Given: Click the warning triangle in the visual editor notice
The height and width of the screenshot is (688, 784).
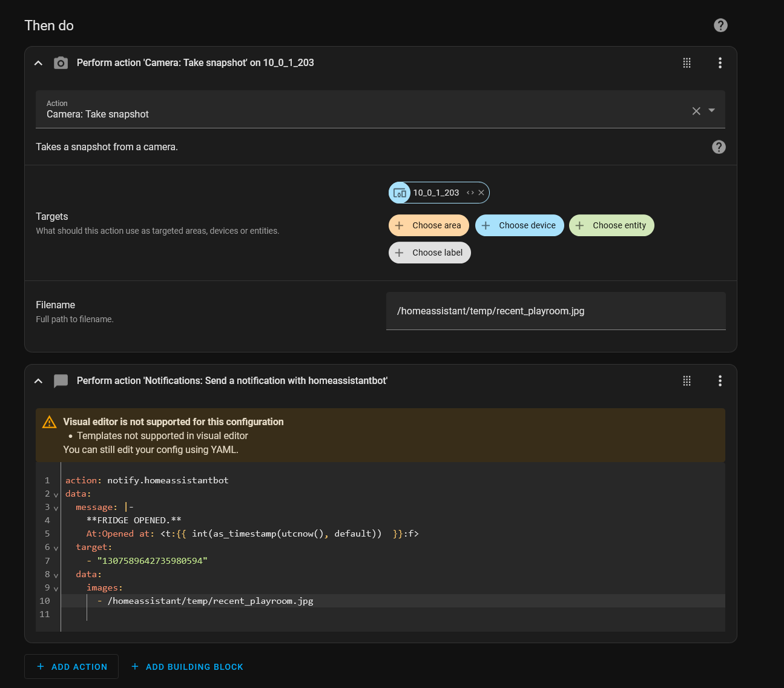Looking at the screenshot, I should point(49,422).
